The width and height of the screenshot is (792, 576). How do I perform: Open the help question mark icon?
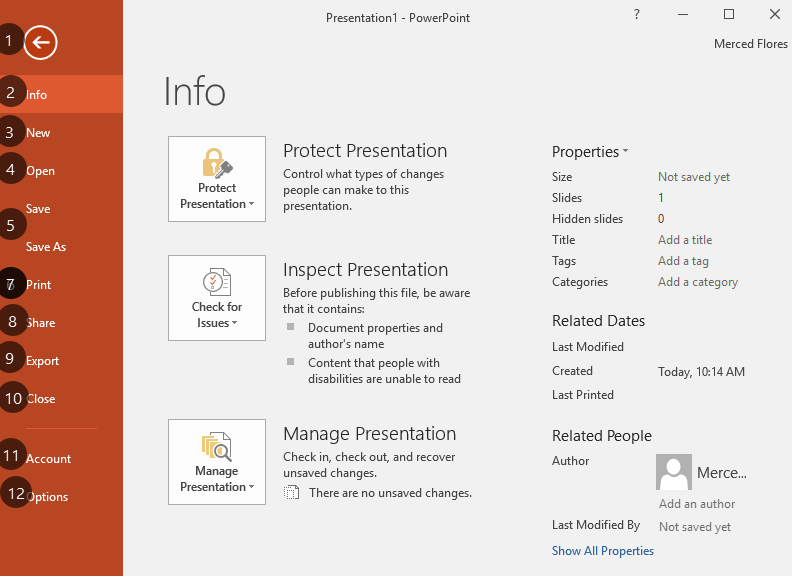(x=636, y=15)
